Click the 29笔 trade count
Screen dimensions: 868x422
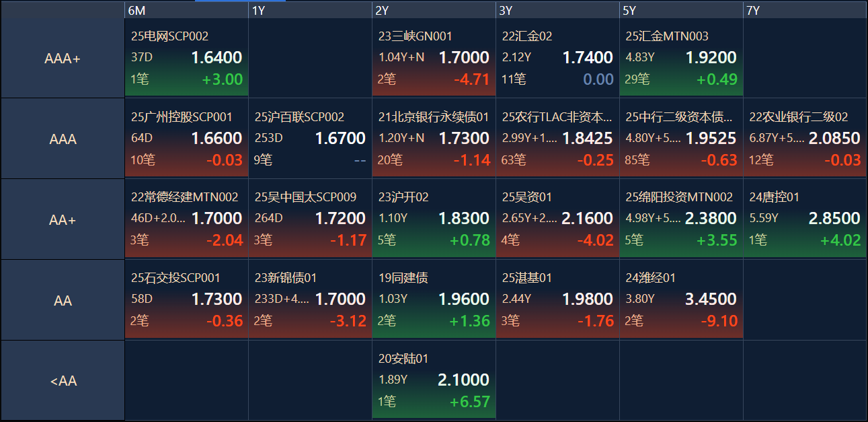coord(637,79)
